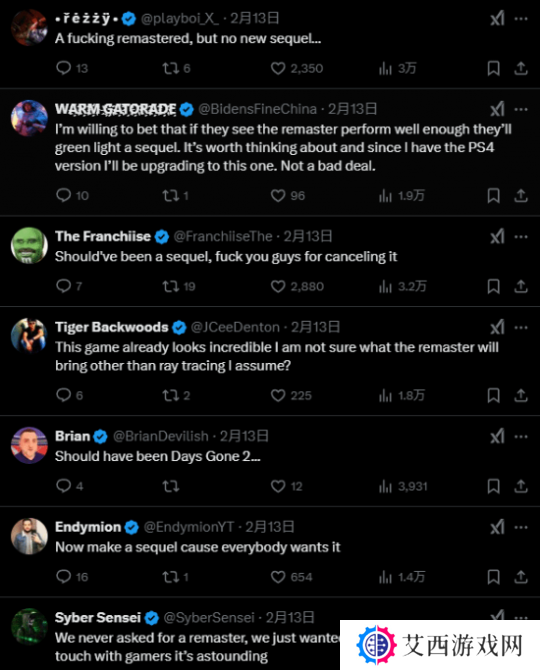The height and width of the screenshot is (670, 540).
Task: Bookmark Tiger Backwoods' tweet
Action: 493,395
